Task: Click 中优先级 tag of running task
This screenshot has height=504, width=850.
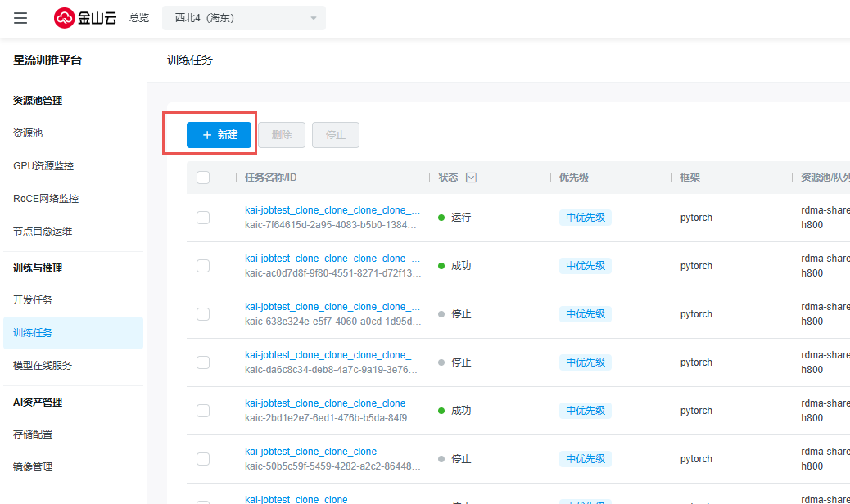Action: click(x=586, y=218)
